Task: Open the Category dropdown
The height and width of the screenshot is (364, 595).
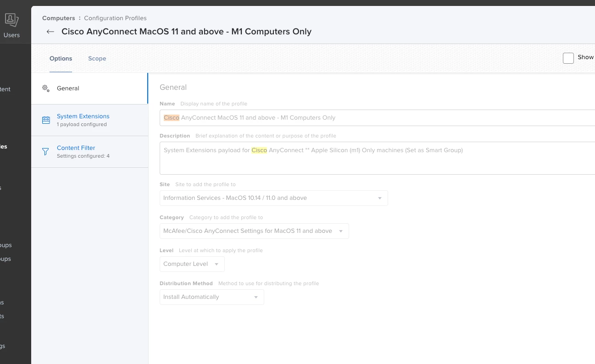Action: (x=254, y=231)
